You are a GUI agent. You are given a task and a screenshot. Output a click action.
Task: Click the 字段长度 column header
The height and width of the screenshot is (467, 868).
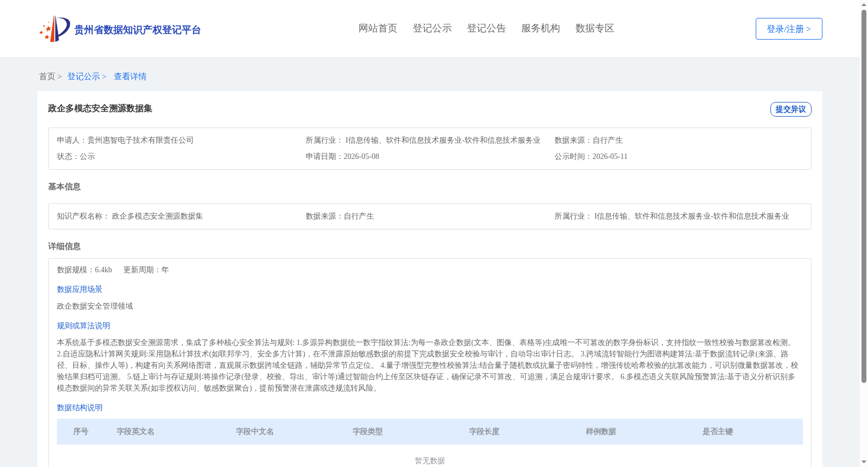(484, 432)
